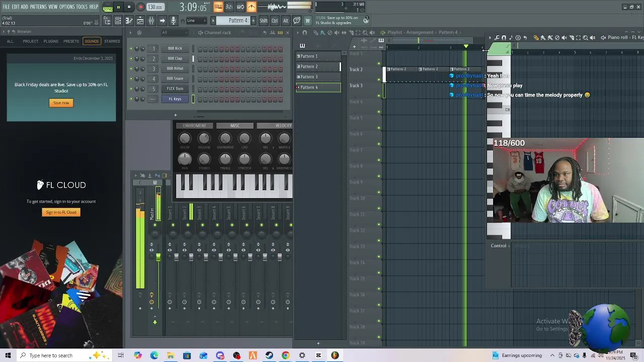Toggle the piano roll magnet snap icon
Viewport: 644px width, 362px height.
504,38
